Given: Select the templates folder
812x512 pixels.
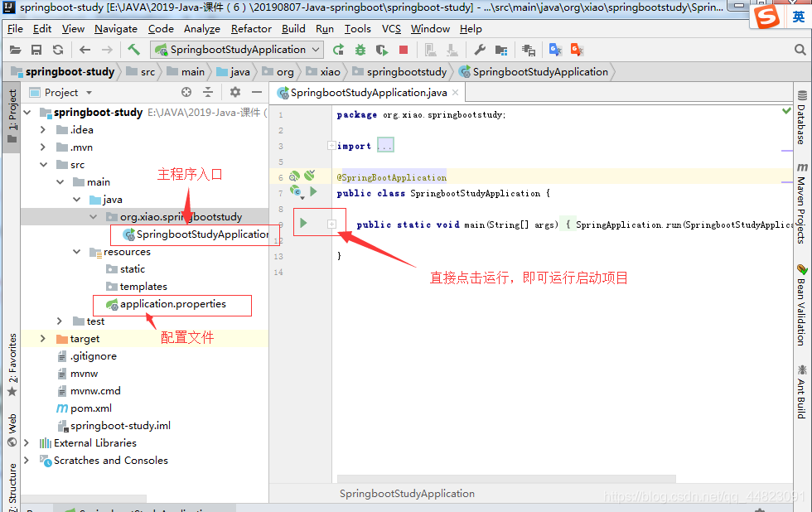Looking at the screenshot, I should pyautogui.click(x=143, y=287).
